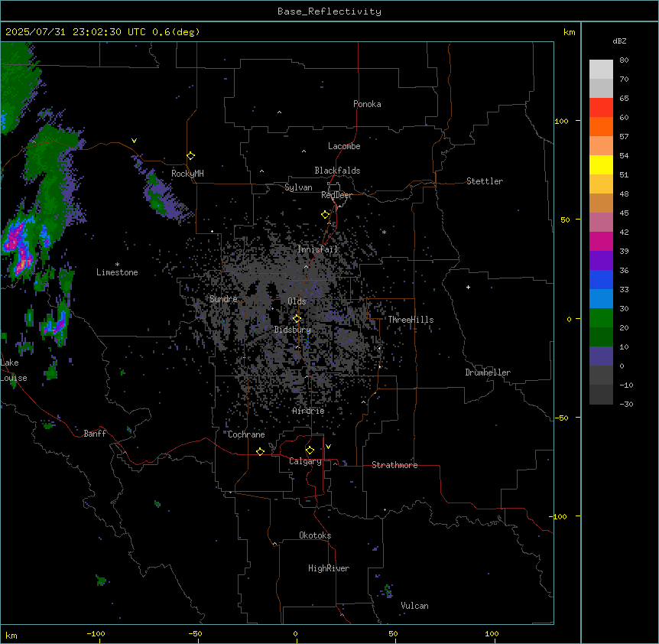Viewport: 659px width, 644px height.
Task: Click the Sylvan label on map
Action: (298, 187)
